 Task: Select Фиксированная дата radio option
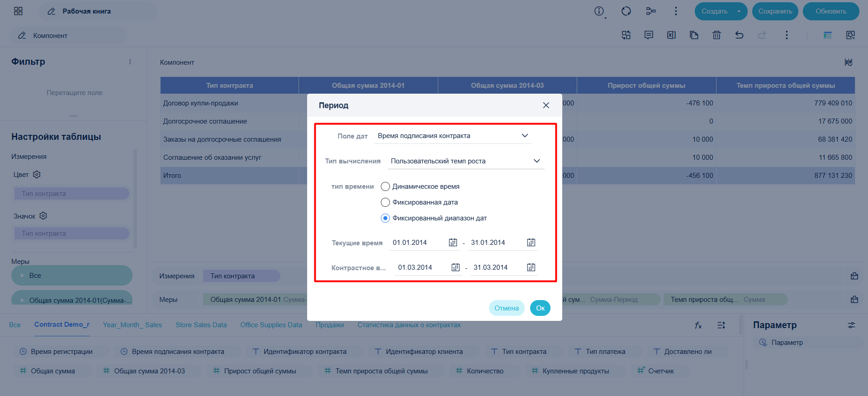385,202
